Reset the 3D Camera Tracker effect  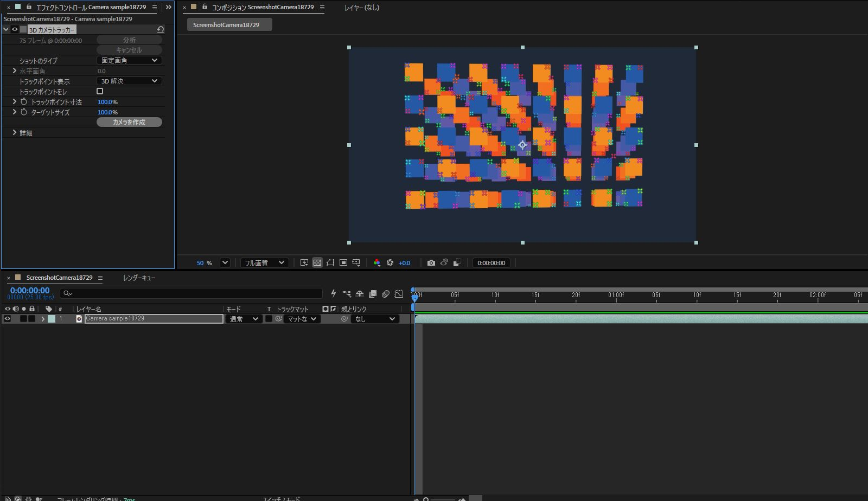(x=160, y=30)
